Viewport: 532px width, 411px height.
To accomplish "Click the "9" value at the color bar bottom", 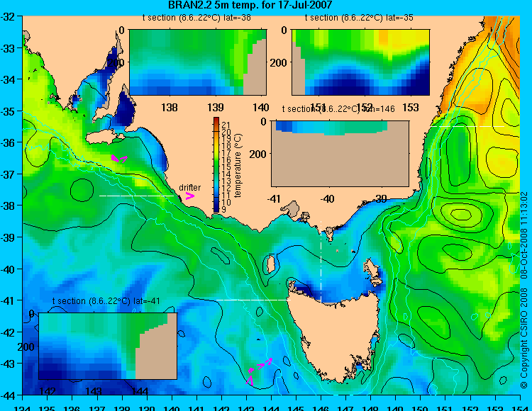I will 223,209.
